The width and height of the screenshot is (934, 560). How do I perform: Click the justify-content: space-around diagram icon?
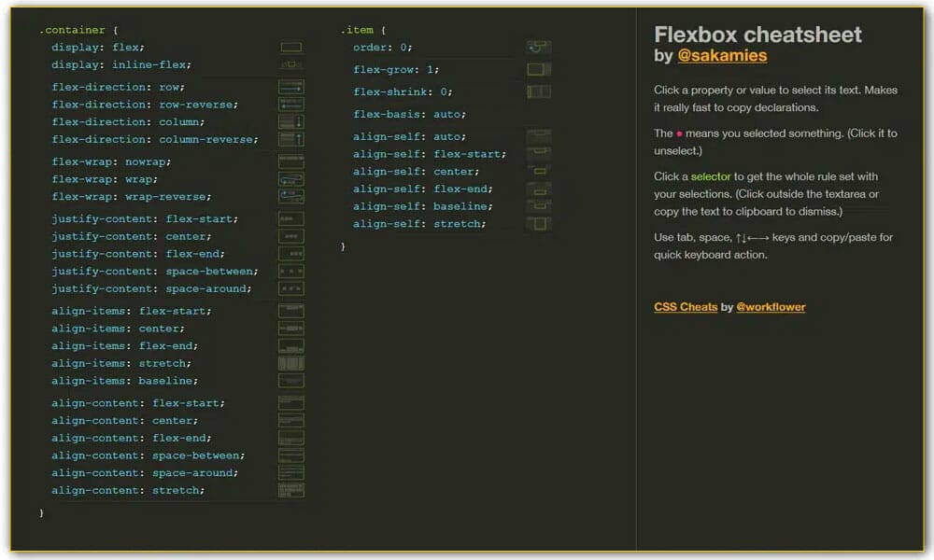[x=290, y=288]
